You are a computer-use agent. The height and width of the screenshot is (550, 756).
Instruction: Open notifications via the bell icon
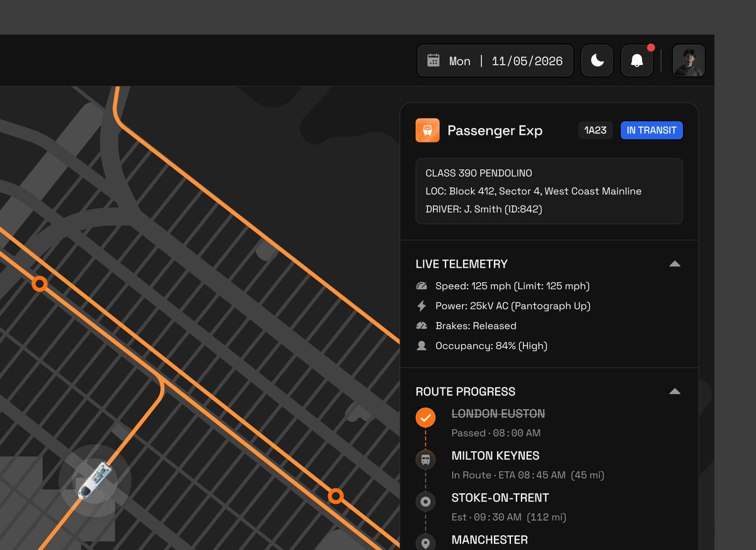[637, 60]
